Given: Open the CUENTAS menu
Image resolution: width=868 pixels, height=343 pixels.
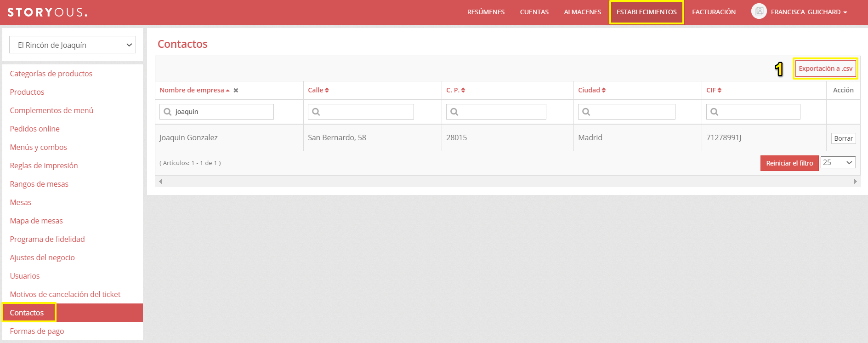Looking at the screenshot, I should pyautogui.click(x=534, y=12).
